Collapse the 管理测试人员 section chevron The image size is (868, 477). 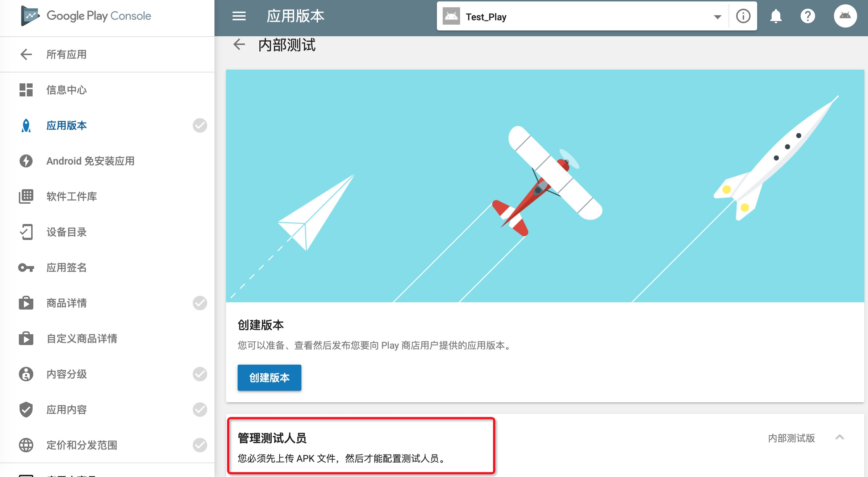tap(839, 437)
